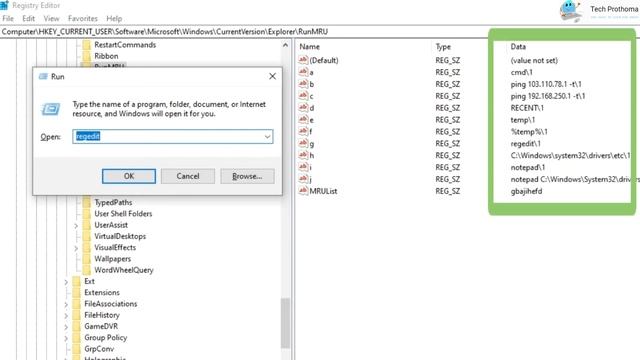Confirm Run dialog with OK
The width and height of the screenshot is (640, 360).
click(129, 176)
